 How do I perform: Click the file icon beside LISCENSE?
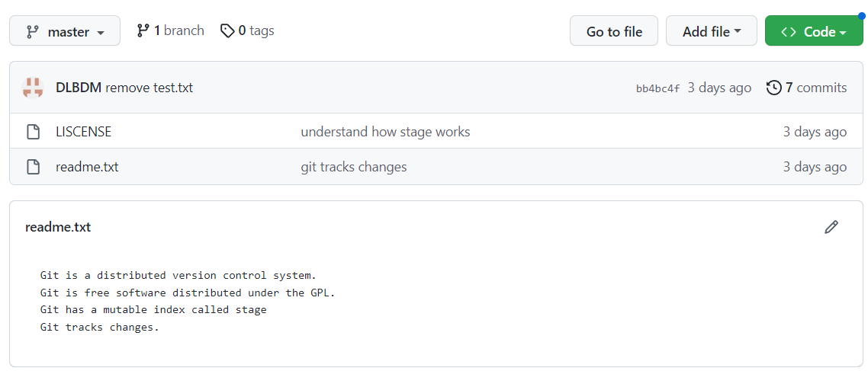33,132
